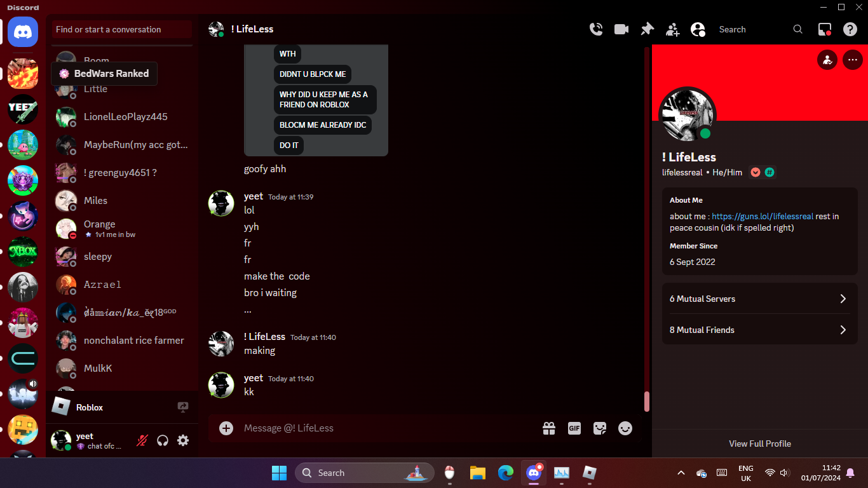This screenshot has width=868, height=488.
Task: Click ! LifeLess username on 11:40 message
Action: pyautogui.click(x=264, y=337)
